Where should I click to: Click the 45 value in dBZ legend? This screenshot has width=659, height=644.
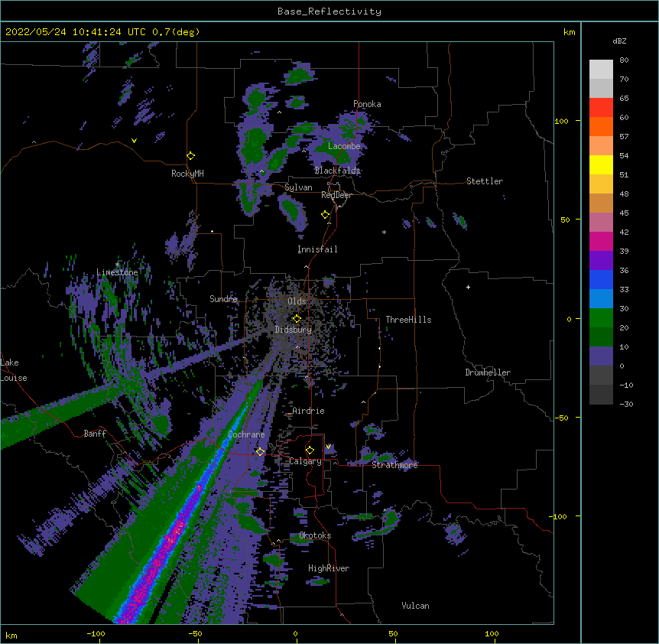click(x=624, y=213)
